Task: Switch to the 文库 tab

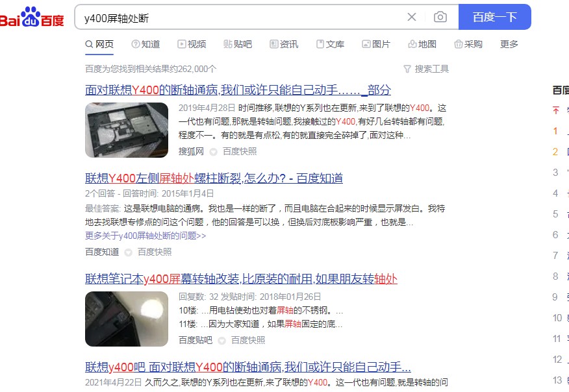Action: (330, 44)
